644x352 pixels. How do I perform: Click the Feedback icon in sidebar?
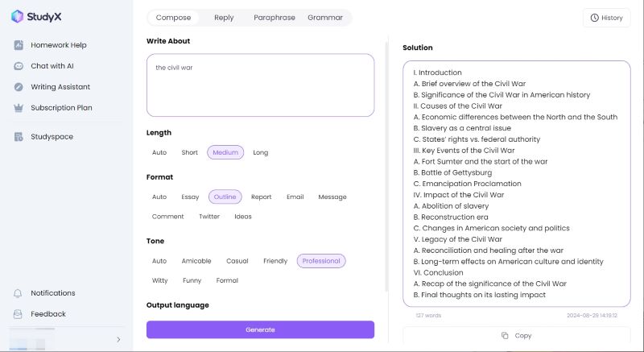19,314
